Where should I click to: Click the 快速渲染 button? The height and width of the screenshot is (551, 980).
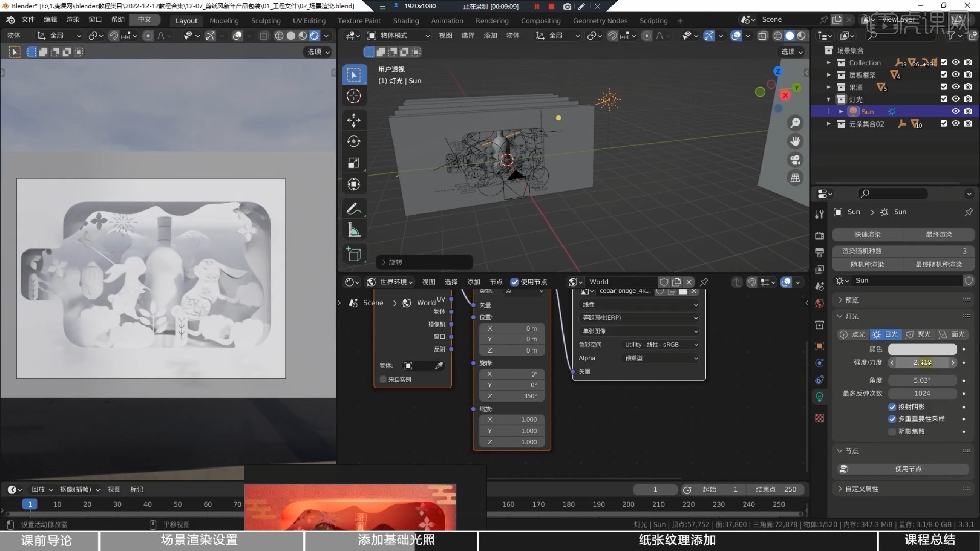click(868, 234)
